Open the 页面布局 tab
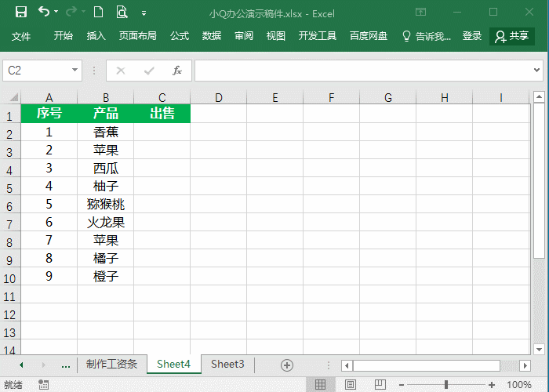The image size is (549, 392). [137, 36]
